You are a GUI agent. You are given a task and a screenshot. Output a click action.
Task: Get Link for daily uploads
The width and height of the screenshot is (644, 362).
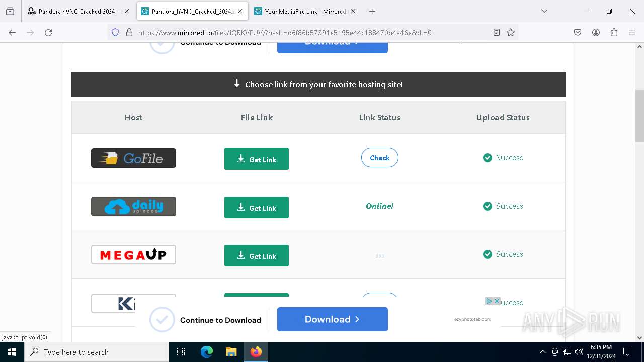click(257, 207)
